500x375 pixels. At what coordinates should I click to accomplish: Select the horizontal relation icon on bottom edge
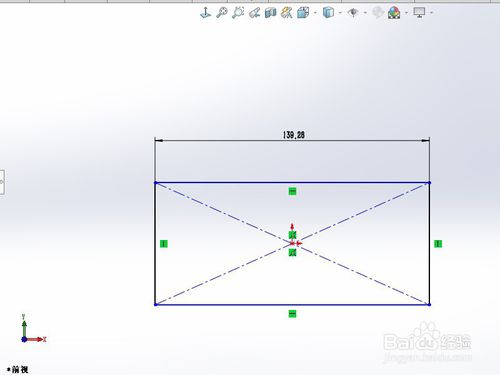point(292,314)
